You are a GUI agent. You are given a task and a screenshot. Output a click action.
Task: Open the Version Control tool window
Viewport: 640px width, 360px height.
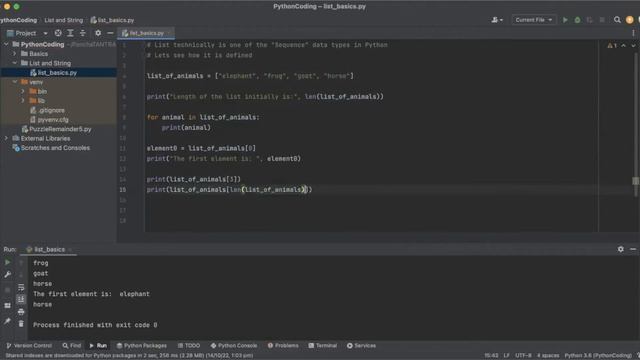(x=29, y=345)
